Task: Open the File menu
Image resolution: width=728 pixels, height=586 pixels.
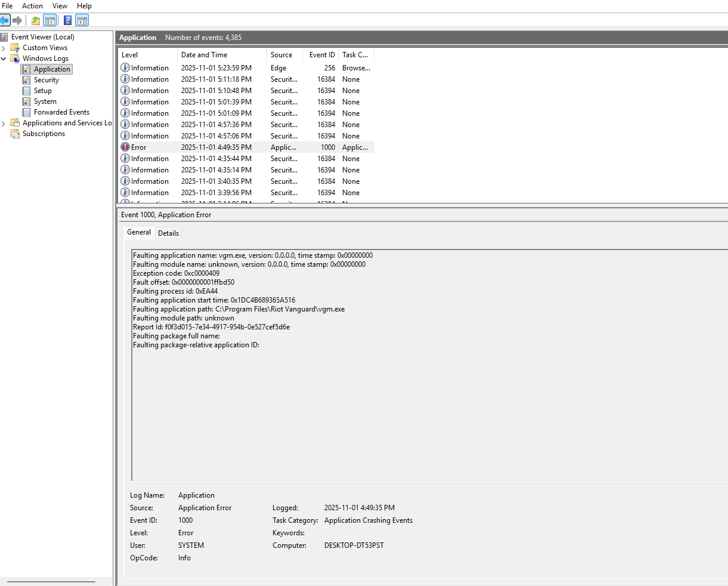Action: (7, 6)
